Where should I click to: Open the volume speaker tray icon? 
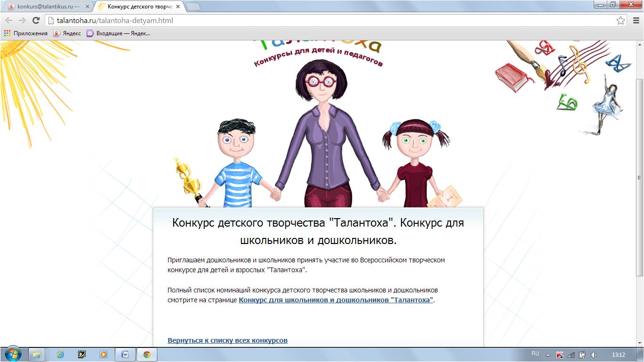[x=594, y=354]
